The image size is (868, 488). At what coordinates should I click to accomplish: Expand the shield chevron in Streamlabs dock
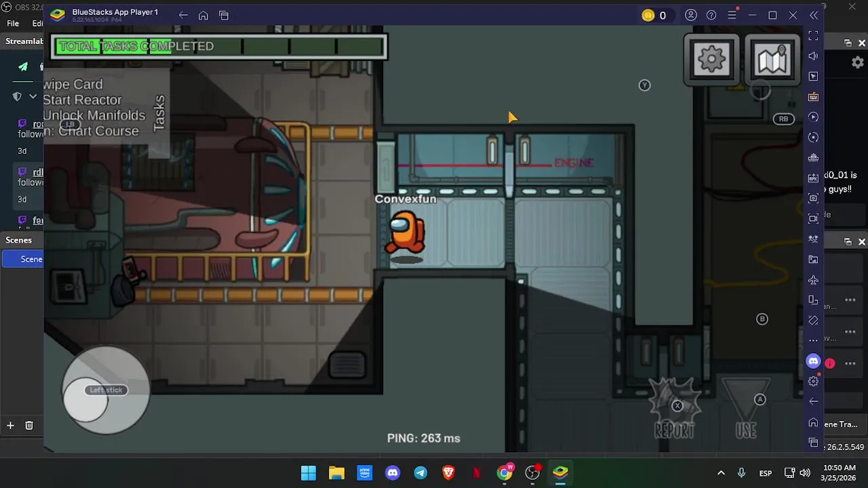click(x=33, y=97)
